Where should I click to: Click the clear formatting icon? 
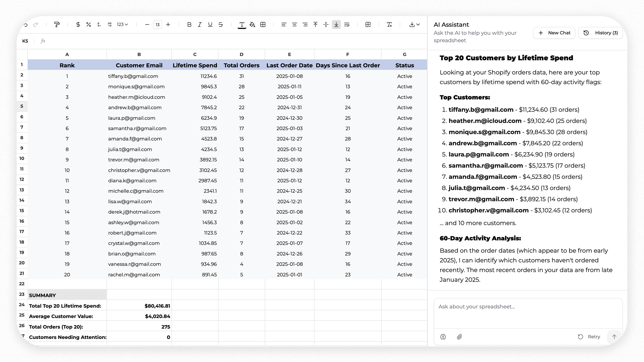coord(389,25)
